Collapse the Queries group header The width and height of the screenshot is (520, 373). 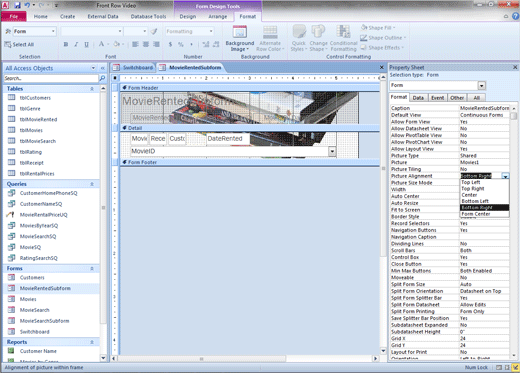click(92, 184)
